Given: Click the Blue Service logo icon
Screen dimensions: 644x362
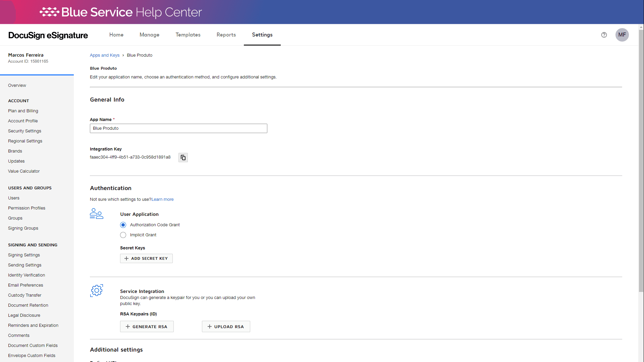Looking at the screenshot, I should pyautogui.click(x=49, y=12).
